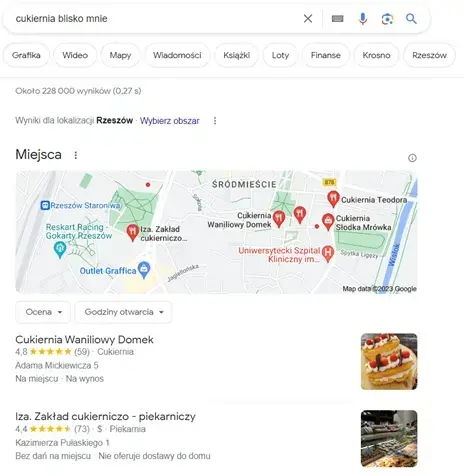The width and height of the screenshot is (464, 476).
Task: Select the Cukiernia Teodora map pin
Action: coord(333,199)
